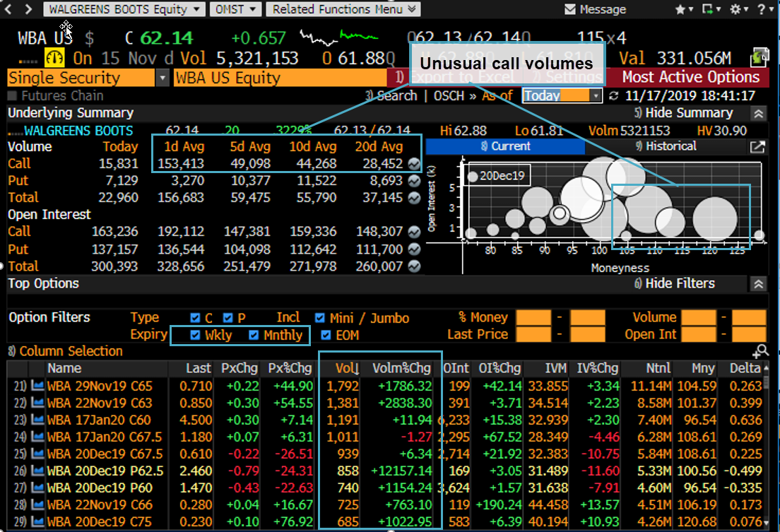780x532 pixels.
Task: Switch to the Historical chart tab
Action: pyautogui.click(x=666, y=146)
